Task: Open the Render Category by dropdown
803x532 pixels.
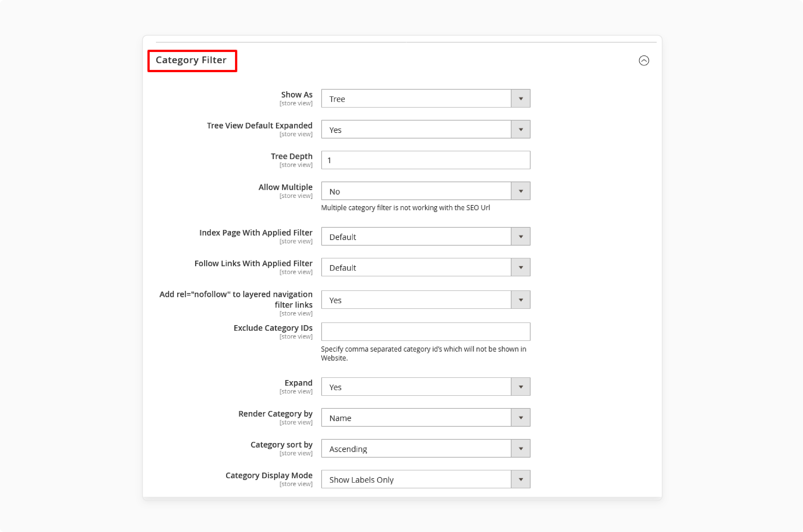Action: [425, 418]
